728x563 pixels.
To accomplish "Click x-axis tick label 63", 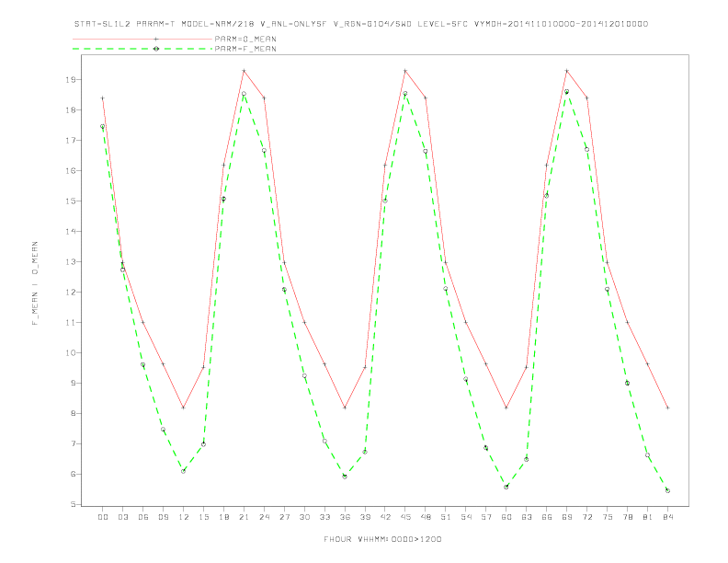I will coord(527,517).
